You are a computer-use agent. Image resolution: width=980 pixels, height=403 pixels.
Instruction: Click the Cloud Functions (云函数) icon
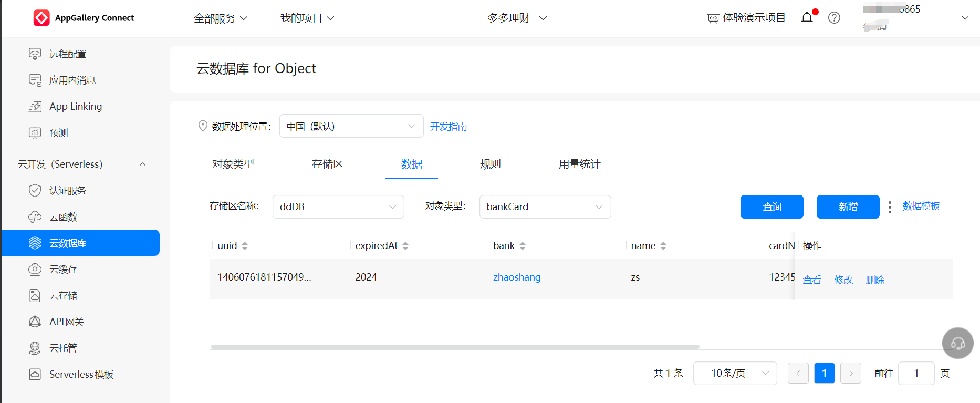(x=35, y=216)
